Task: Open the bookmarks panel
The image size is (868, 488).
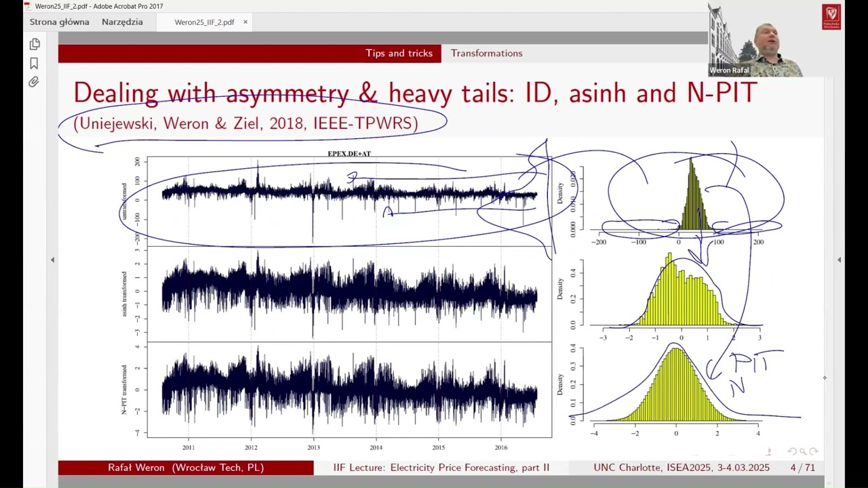Action: [34, 63]
